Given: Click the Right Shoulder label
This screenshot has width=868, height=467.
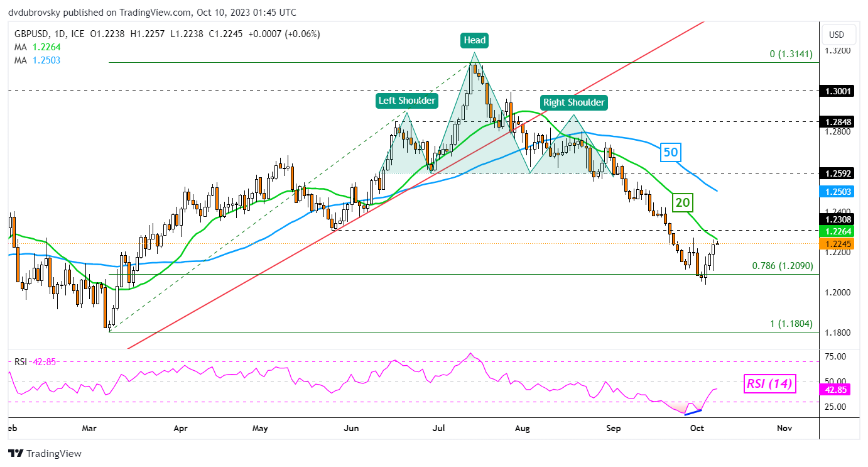Looking at the screenshot, I should [x=572, y=102].
